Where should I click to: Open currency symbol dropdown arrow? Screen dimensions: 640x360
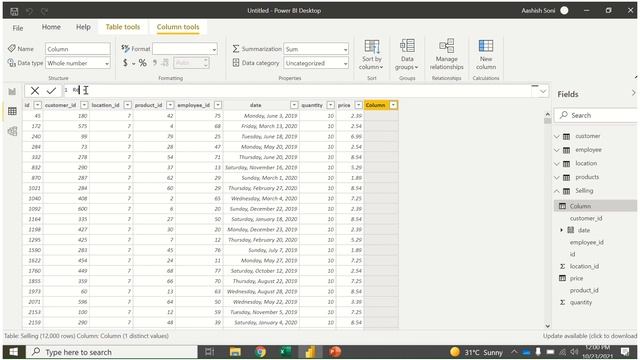tap(133, 64)
